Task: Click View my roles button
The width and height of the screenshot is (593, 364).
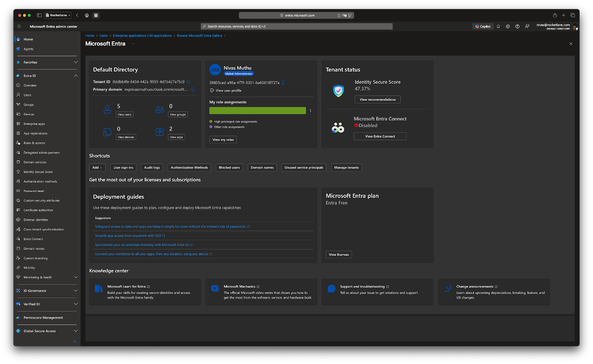Action: coord(223,140)
